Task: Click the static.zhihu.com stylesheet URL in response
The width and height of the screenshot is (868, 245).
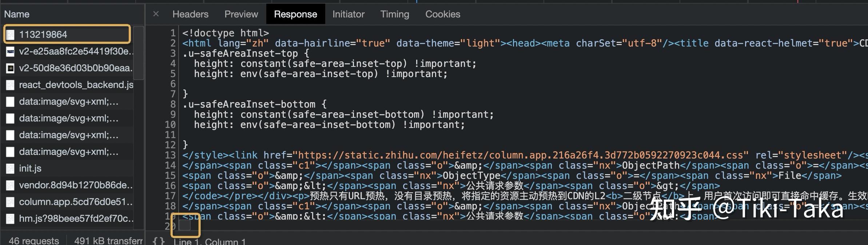Action: [520, 155]
